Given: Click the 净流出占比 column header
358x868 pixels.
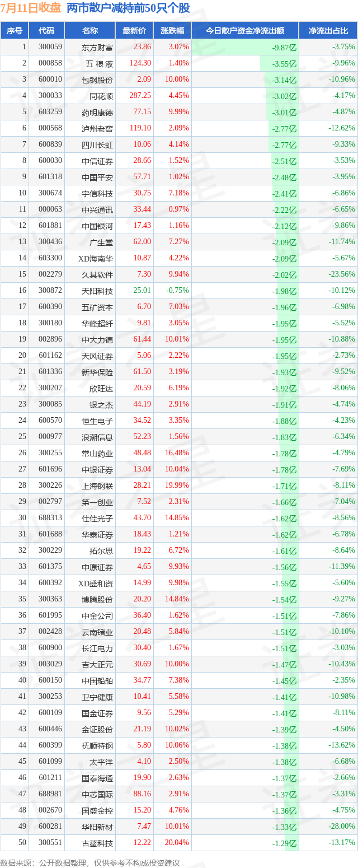Looking at the screenshot, I should point(328,31).
